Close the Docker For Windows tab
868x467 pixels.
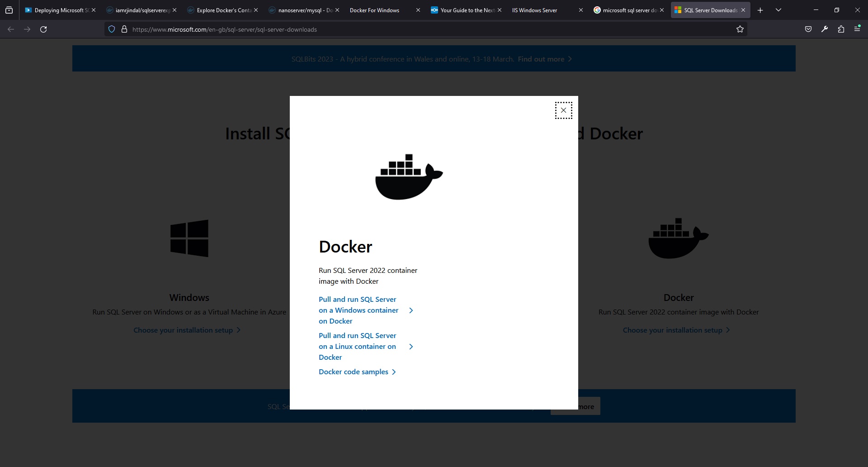[418, 10]
